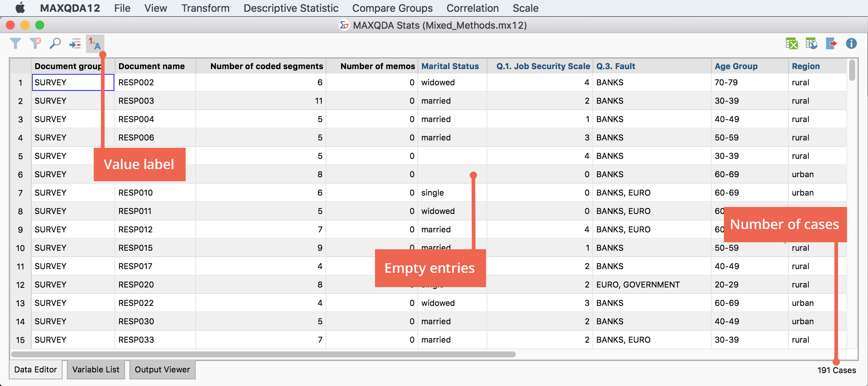The height and width of the screenshot is (386, 868).
Task: Open the Transform menu
Action: 205,8
